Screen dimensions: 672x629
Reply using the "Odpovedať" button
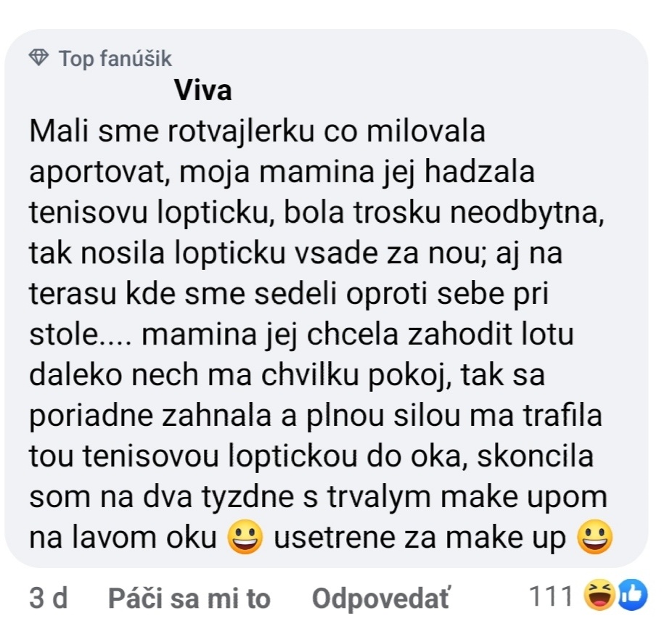click(380, 599)
